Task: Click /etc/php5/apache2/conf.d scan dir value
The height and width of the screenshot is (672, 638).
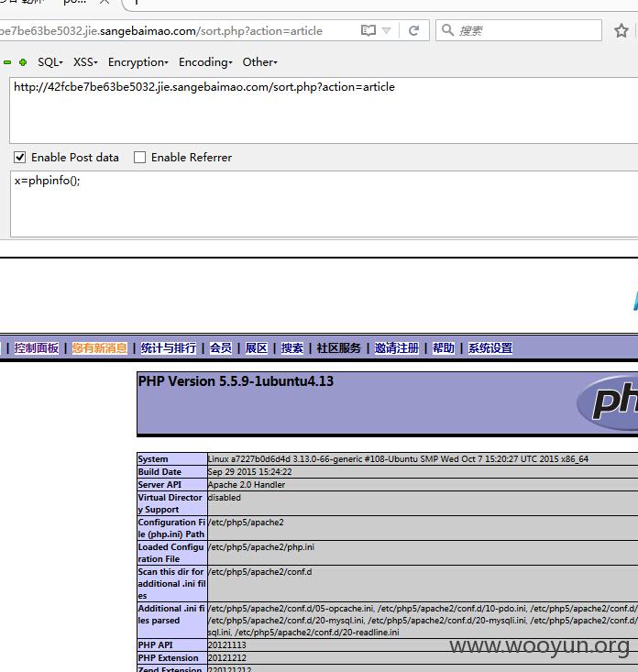Action: tap(260, 572)
